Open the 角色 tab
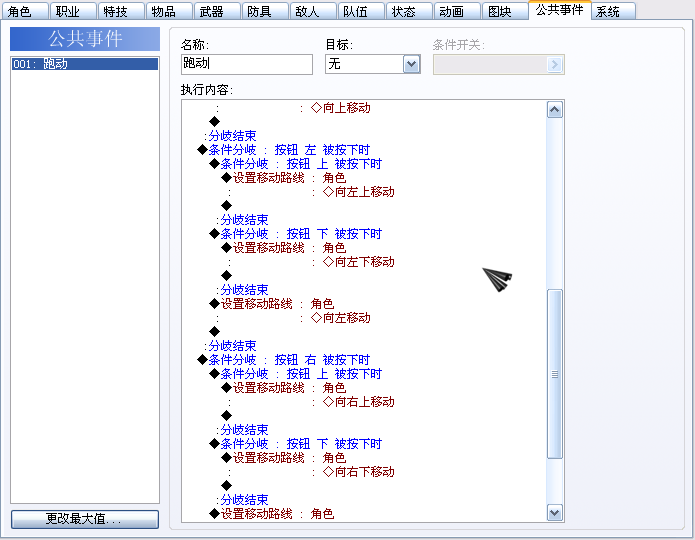The height and width of the screenshot is (540, 695). point(24,11)
